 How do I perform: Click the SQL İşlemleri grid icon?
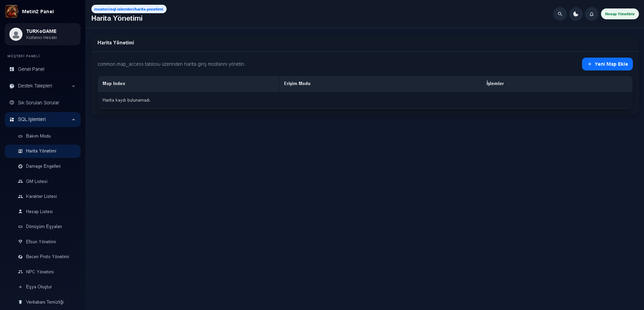click(12, 120)
